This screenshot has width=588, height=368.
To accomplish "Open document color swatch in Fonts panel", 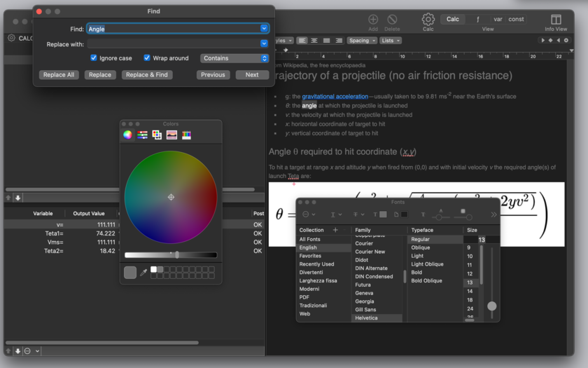I will pos(405,214).
